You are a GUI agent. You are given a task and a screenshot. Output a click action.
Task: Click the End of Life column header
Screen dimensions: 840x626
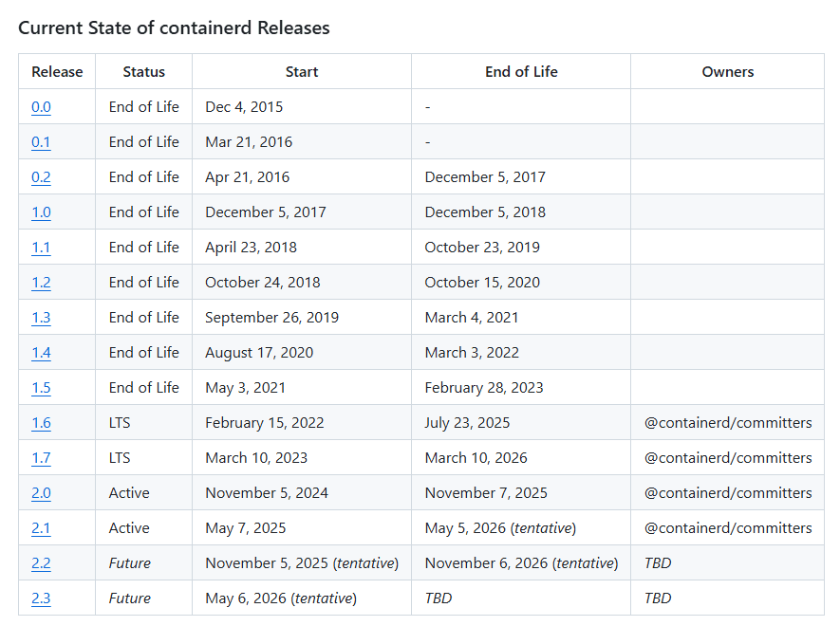(x=521, y=72)
